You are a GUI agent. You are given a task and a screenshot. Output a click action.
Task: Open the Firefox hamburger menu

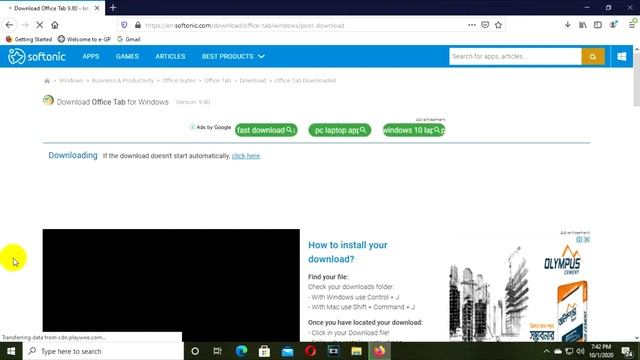coord(632,25)
